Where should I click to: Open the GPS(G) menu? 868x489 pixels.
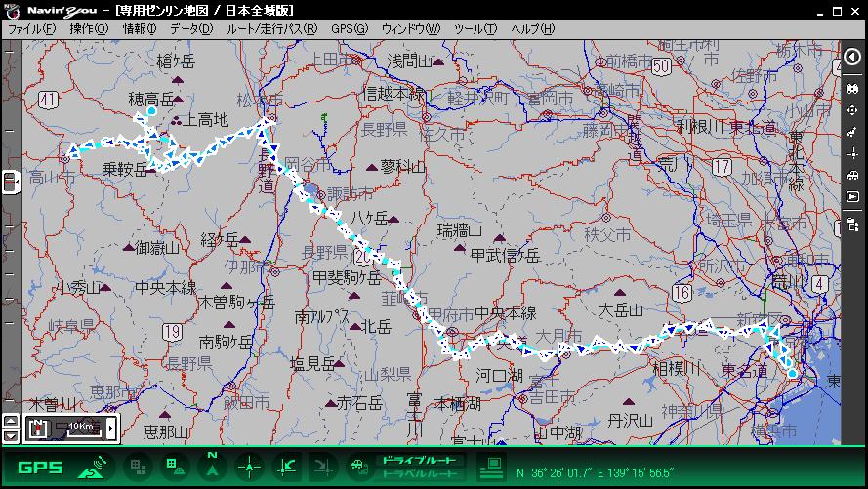(x=350, y=28)
